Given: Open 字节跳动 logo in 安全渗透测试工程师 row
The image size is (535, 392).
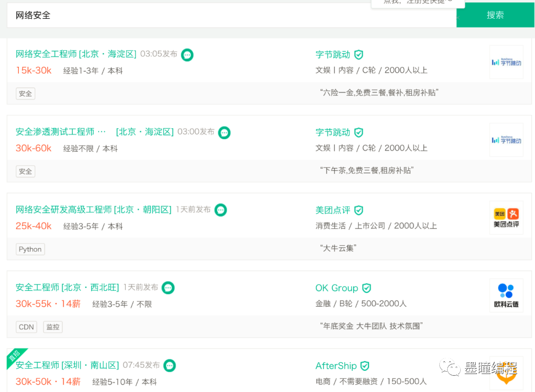Looking at the screenshot, I should tap(506, 140).
